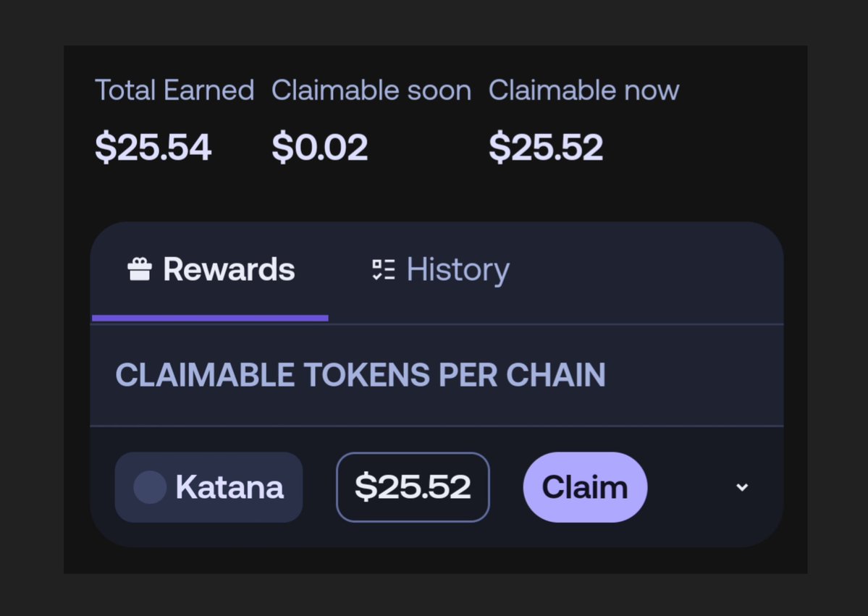Select the $25.52 claimable now value

click(x=546, y=148)
